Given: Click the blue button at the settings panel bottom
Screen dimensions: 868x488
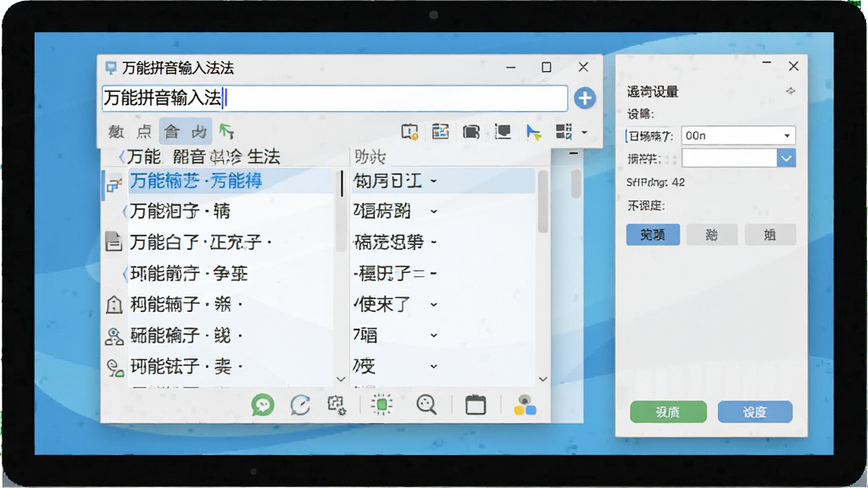Looking at the screenshot, I should [x=755, y=412].
